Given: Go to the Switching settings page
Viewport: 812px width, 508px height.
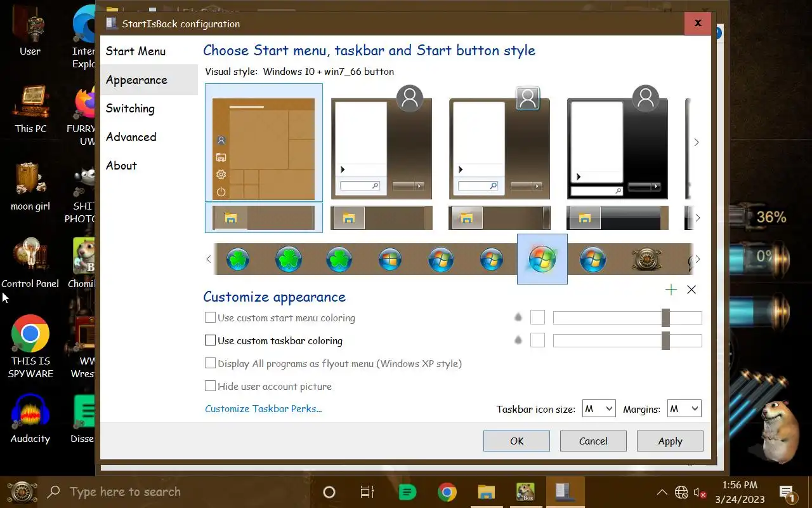Looking at the screenshot, I should [x=149, y=109].
